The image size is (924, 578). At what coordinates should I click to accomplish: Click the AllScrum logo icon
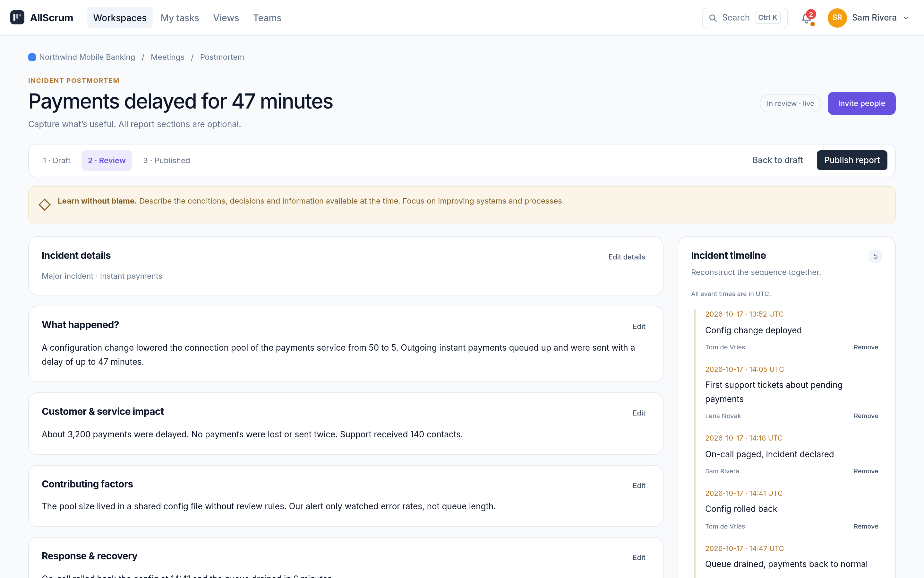(17, 18)
